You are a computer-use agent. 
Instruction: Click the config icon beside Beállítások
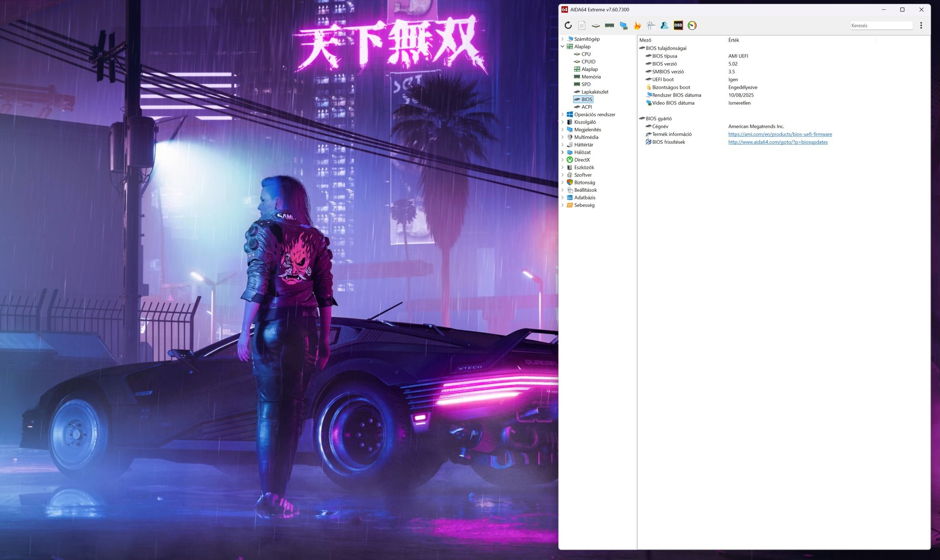coord(570,190)
